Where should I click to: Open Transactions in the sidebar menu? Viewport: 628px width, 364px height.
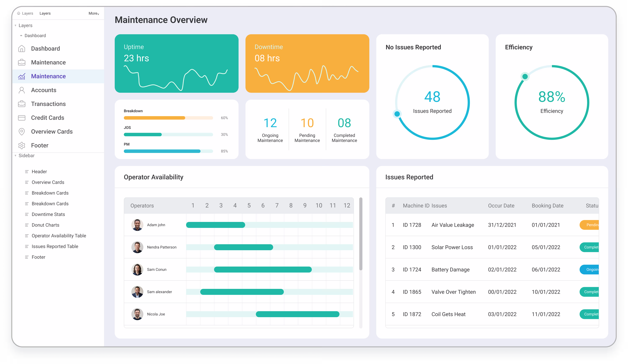58,104
